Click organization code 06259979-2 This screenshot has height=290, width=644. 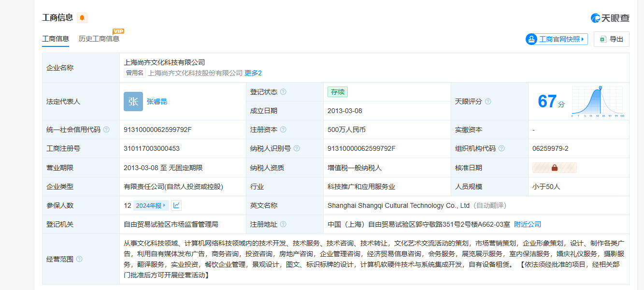pos(550,148)
